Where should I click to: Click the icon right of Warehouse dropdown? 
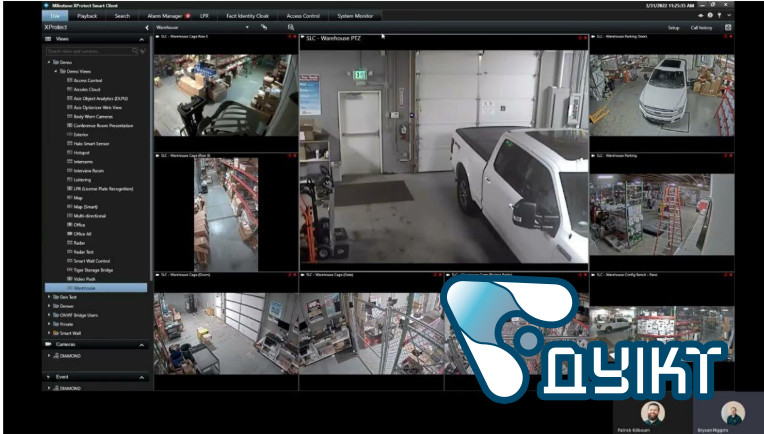264,28
